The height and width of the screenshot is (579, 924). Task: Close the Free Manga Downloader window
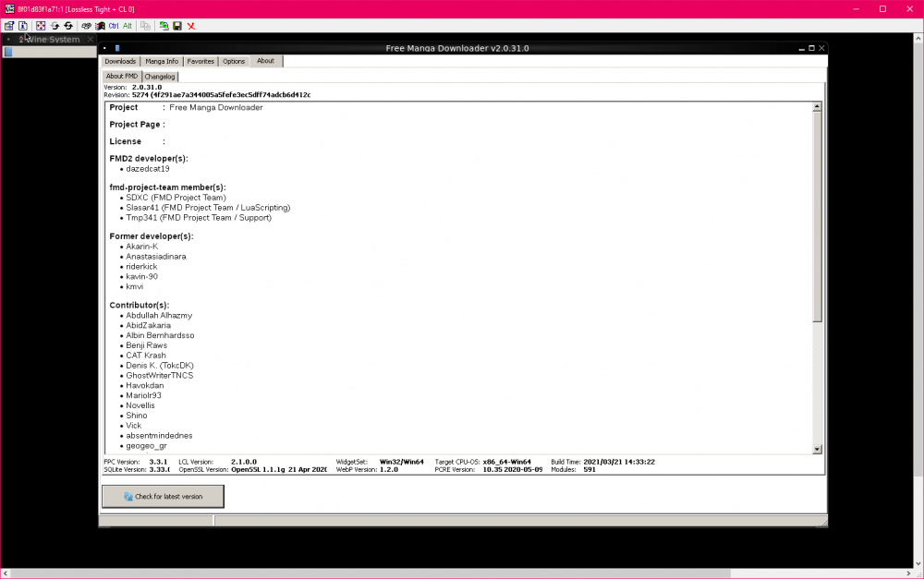tap(821, 48)
